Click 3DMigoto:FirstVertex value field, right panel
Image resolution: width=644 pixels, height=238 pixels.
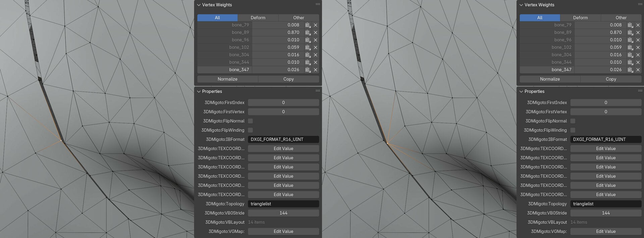(x=606, y=112)
